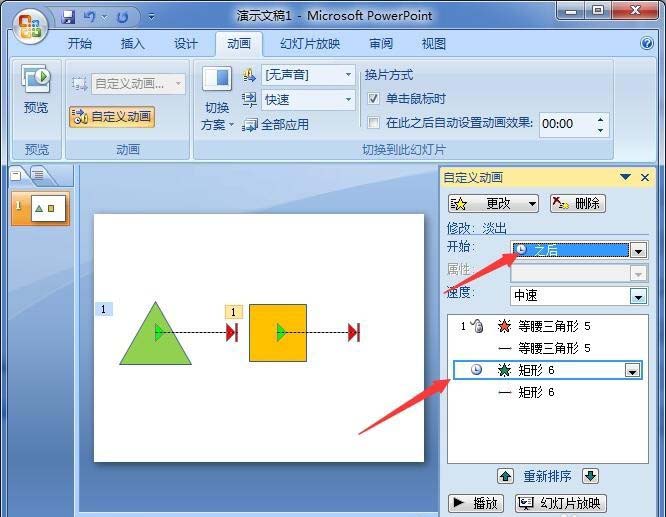Open the 插入 ribbon tab

(x=133, y=43)
